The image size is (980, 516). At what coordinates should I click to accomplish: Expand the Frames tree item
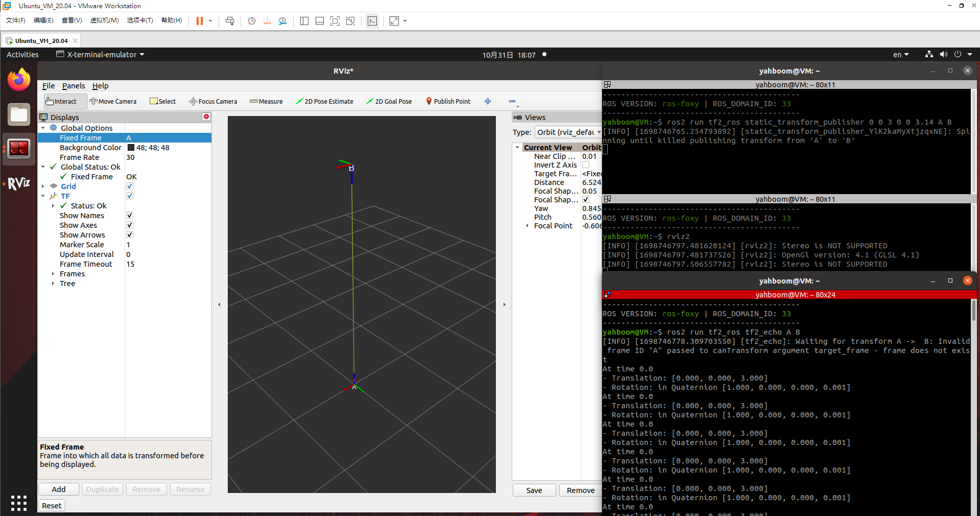click(x=53, y=274)
